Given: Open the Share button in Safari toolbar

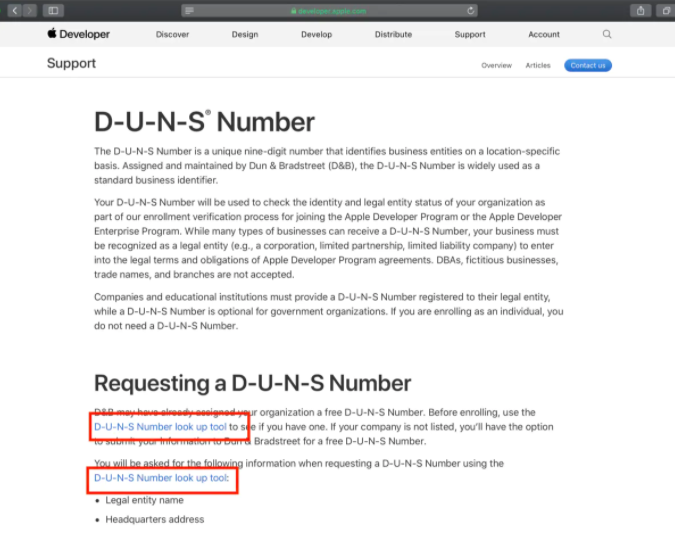Looking at the screenshot, I should pos(641,10).
